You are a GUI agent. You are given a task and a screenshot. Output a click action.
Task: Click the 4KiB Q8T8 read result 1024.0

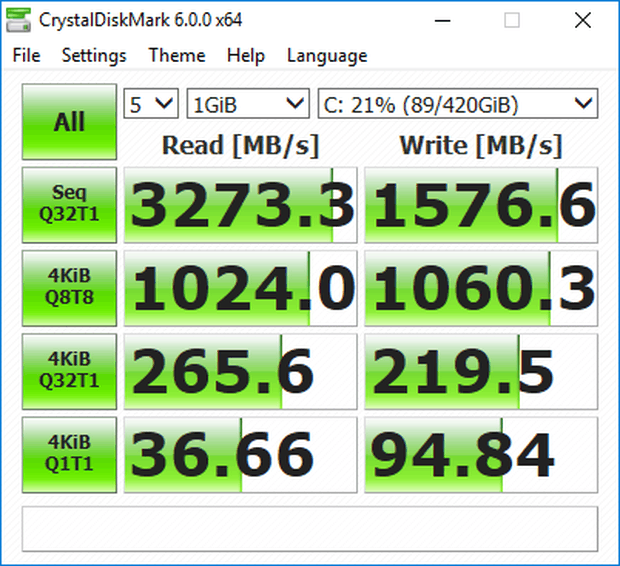point(240,288)
